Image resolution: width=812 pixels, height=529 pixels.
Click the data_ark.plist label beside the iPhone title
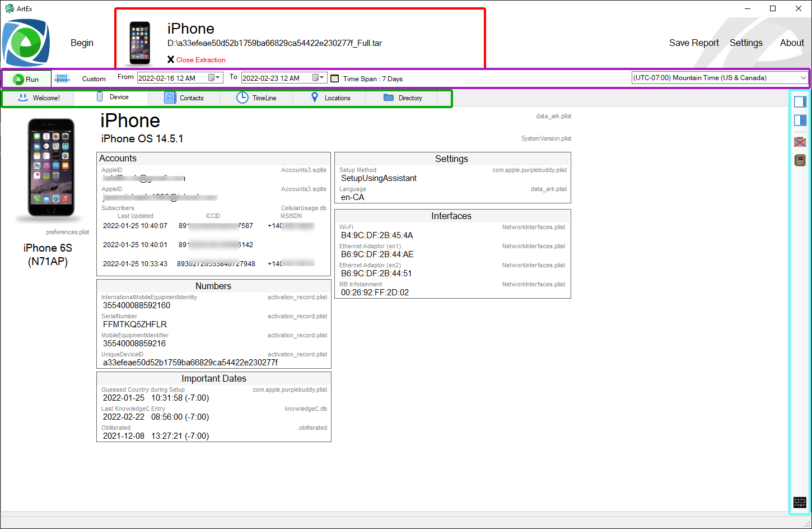click(x=553, y=116)
